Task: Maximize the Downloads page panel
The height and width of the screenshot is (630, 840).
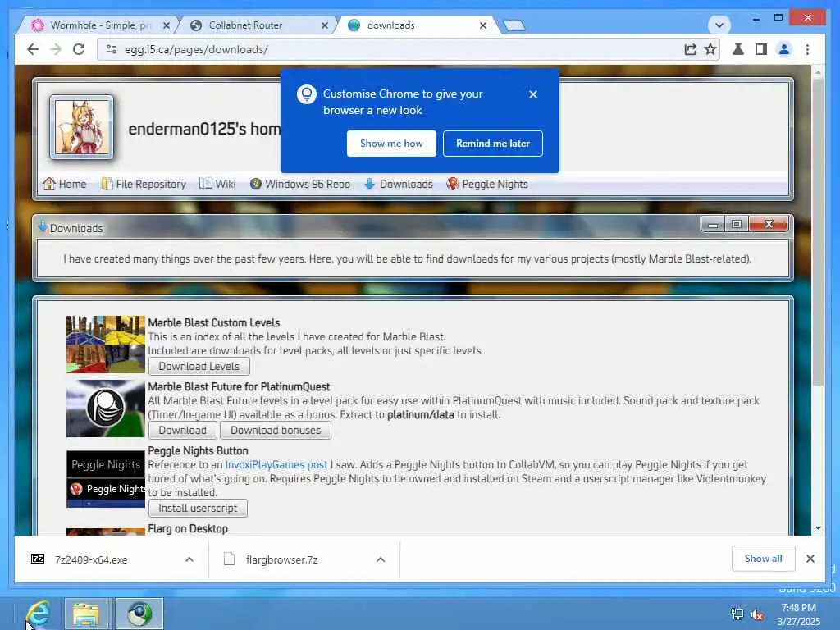Action: pos(737,225)
